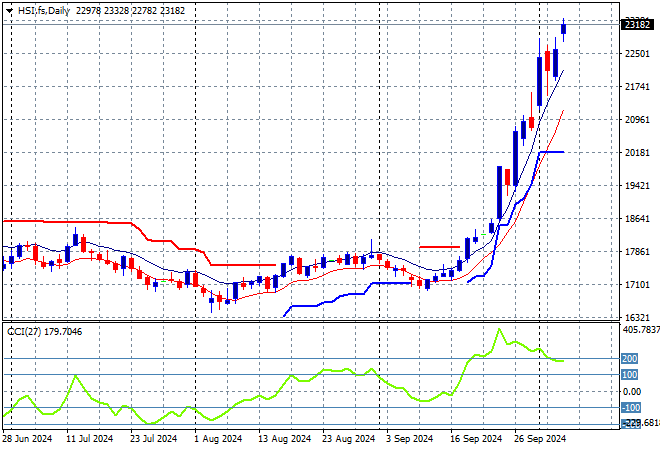
Task: Click the 405.7837 CCI scale maximum label
Action: tap(640, 328)
